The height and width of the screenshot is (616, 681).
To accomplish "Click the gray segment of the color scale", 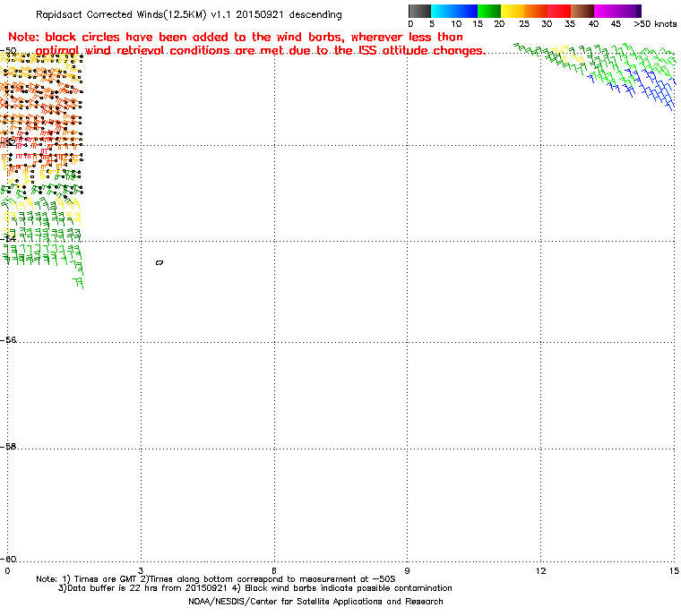I will point(419,11).
